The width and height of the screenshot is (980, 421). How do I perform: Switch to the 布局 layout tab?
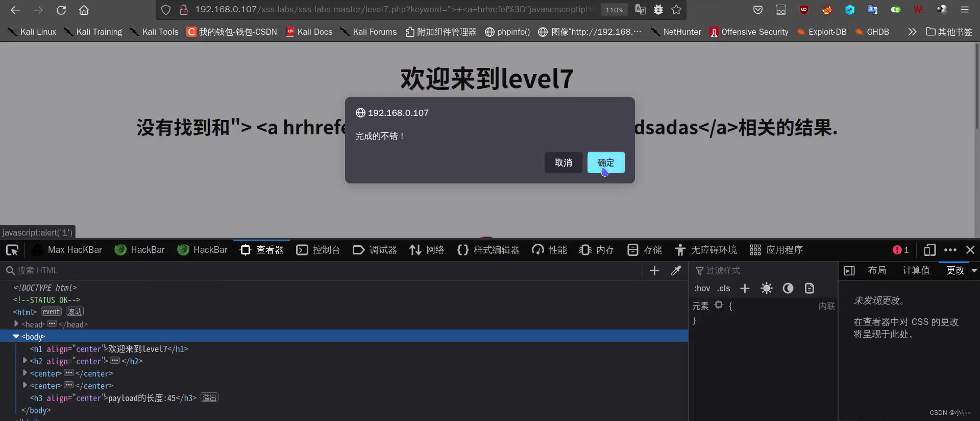pyautogui.click(x=877, y=270)
